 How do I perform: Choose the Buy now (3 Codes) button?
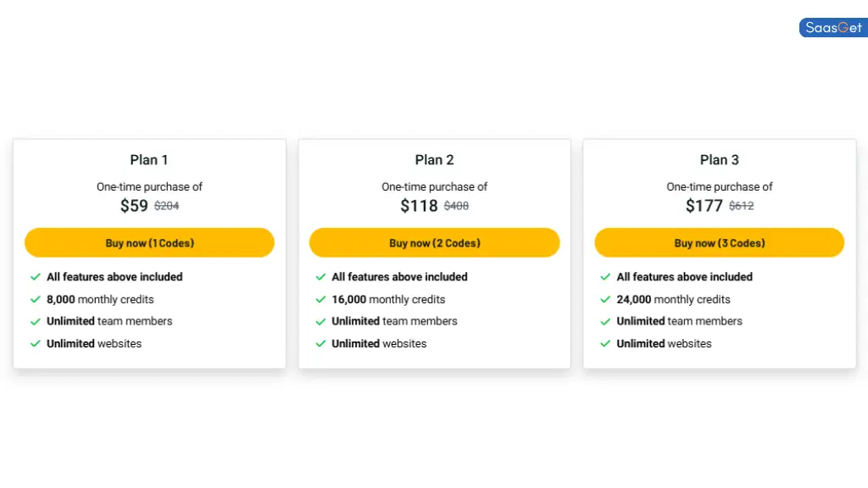719,242
